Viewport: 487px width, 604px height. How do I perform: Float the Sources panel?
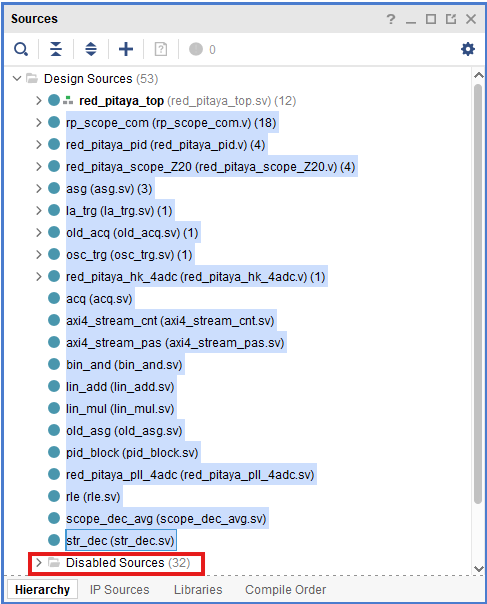(451, 18)
